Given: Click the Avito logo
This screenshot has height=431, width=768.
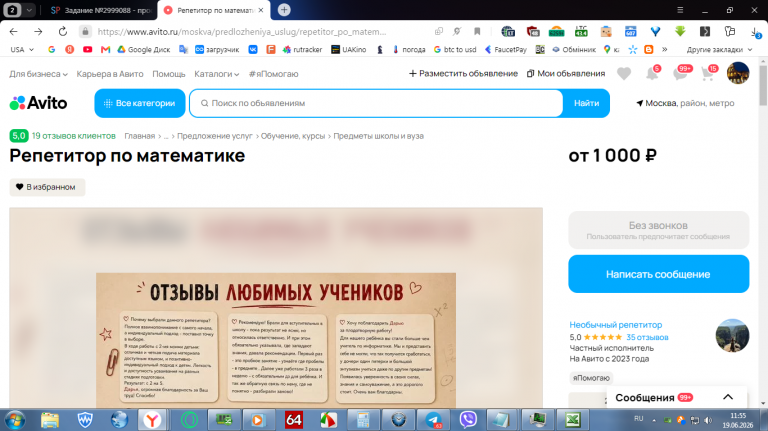Looking at the screenshot, I should coord(38,103).
